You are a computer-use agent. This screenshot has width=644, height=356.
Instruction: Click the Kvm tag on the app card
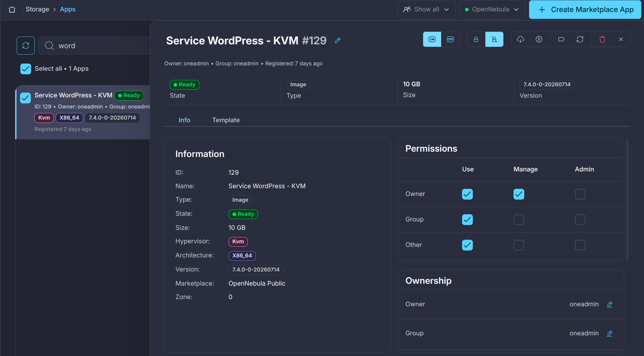click(44, 118)
